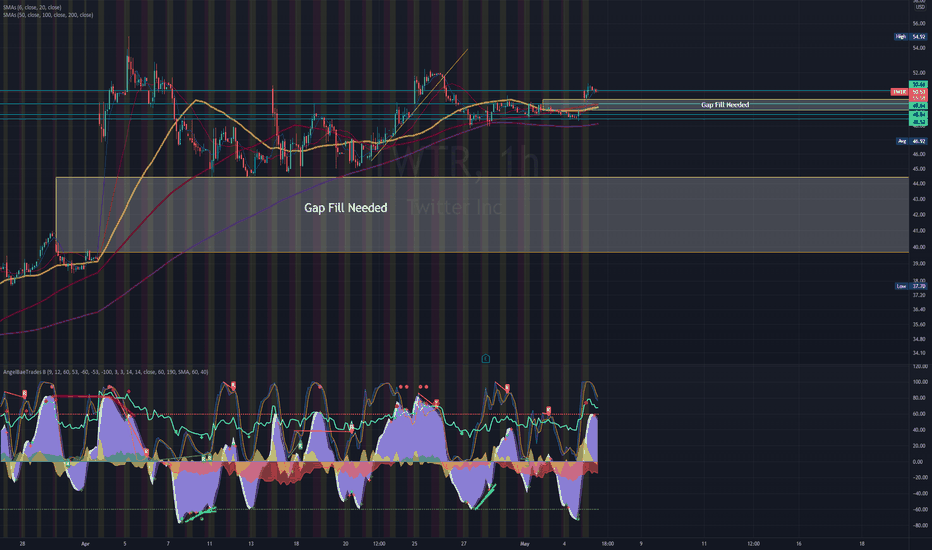Click the -60.00 indicator axis label
The width and height of the screenshot is (932, 550).
coord(921,510)
